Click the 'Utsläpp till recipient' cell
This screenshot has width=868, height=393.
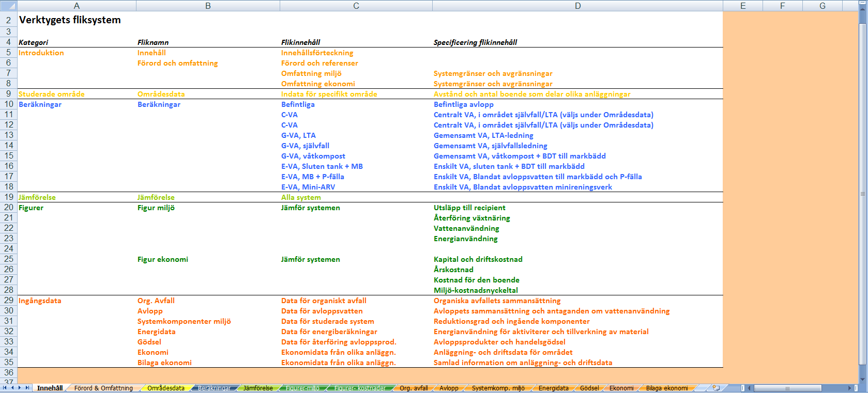coord(469,208)
